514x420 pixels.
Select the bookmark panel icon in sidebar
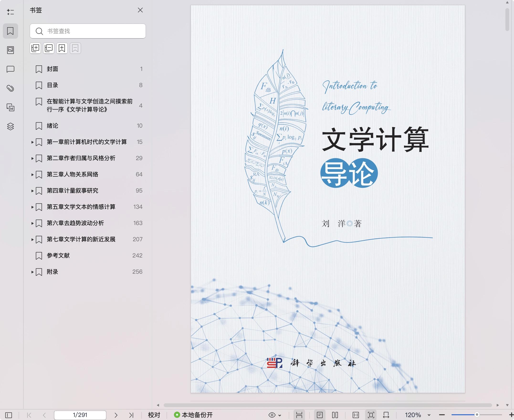pyautogui.click(x=10, y=31)
